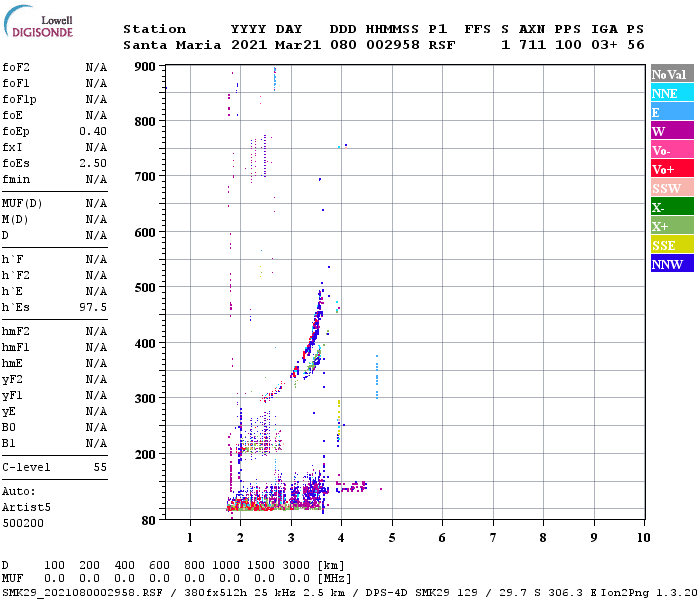Click the Santa Maria station name

[x=172, y=46]
